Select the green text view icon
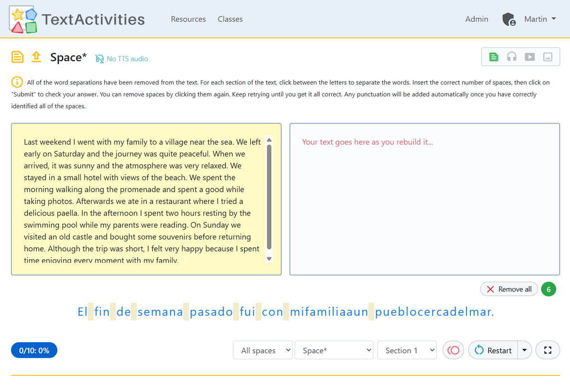570x392 pixels. click(x=494, y=57)
